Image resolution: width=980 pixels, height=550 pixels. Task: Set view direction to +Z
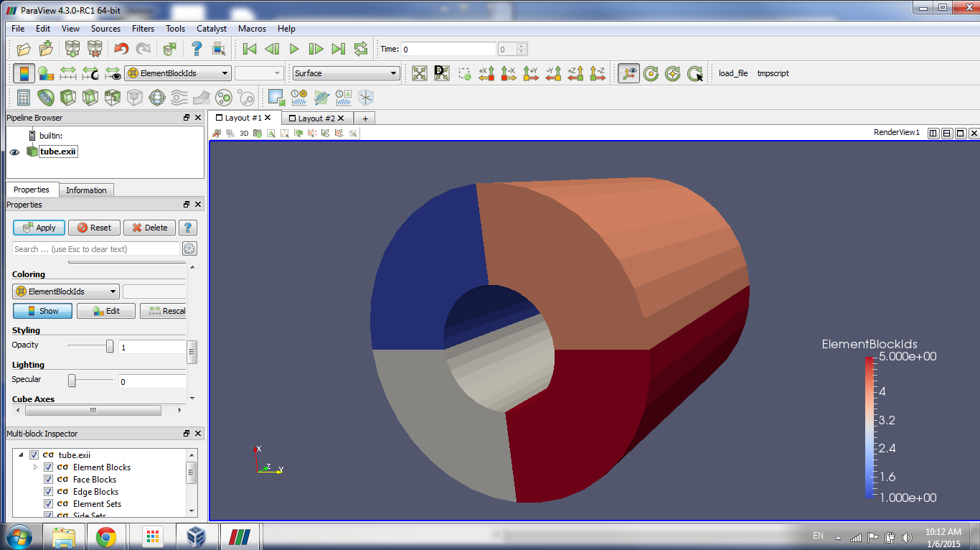pyautogui.click(x=575, y=73)
